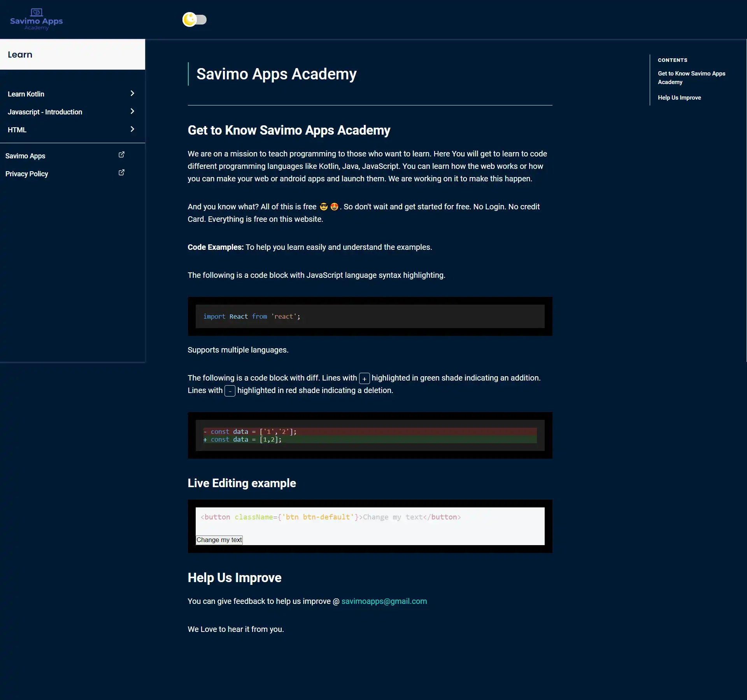747x700 pixels.
Task: Expand the Learn Kotlin chevron
Action: pos(132,93)
